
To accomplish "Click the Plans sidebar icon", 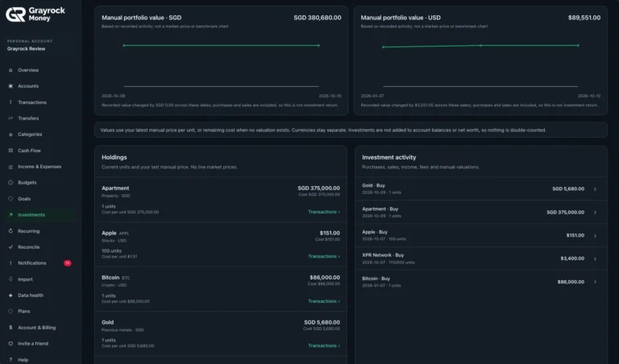I will 10,311.
